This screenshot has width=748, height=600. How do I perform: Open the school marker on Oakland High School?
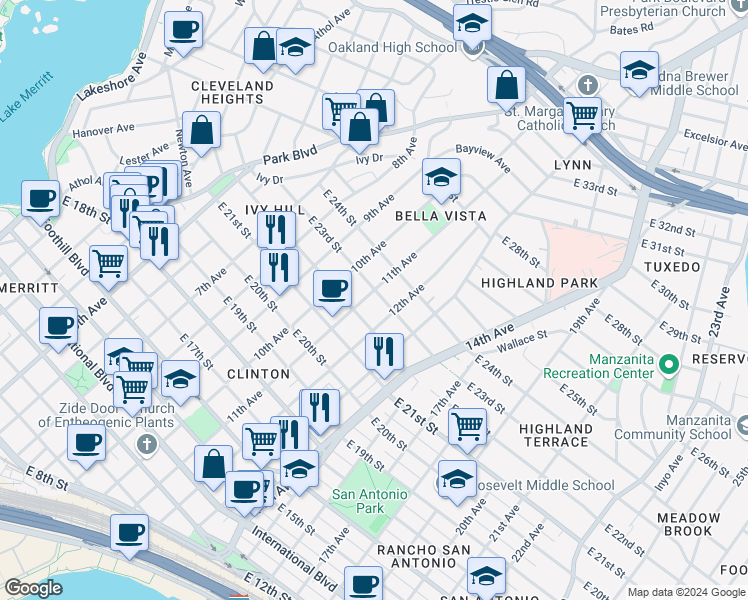[x=472, y=25]
